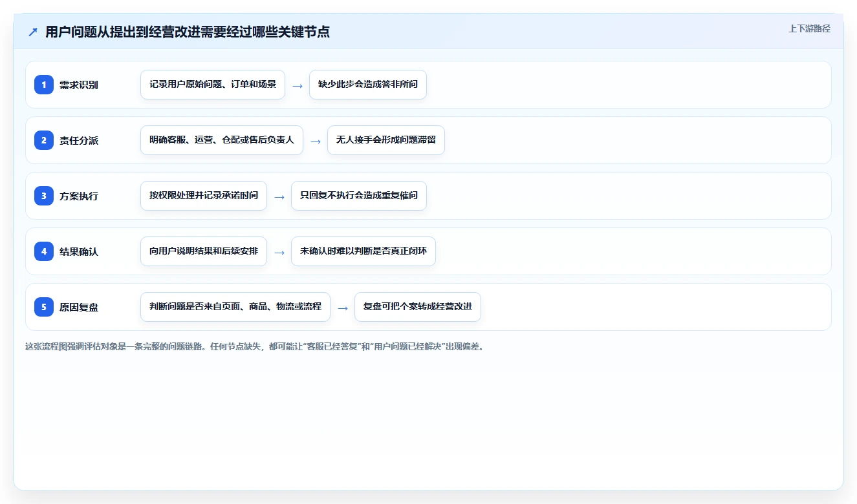Click the footnote starting 这张流程图强调评估对象
857x504 pixels.
[x=255, y=346]
